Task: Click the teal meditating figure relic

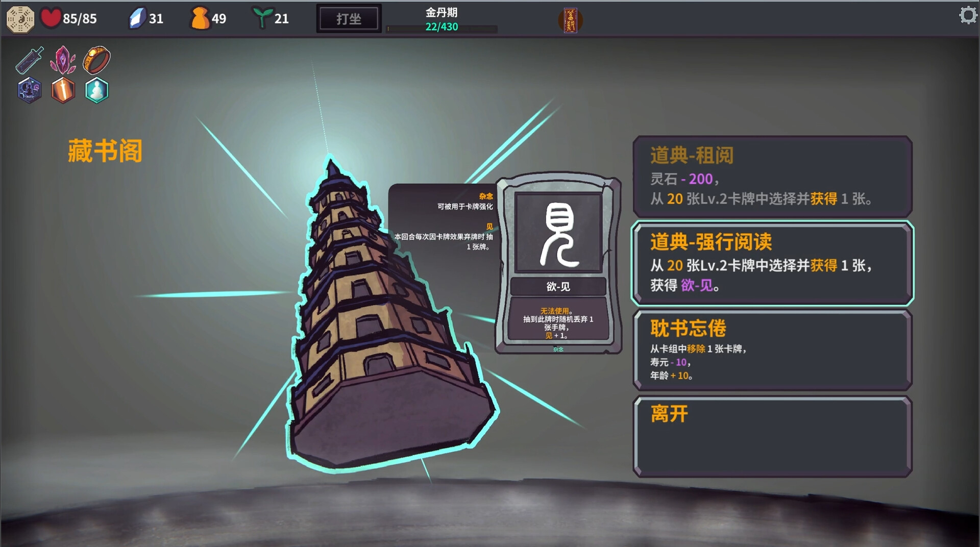Action: (96, 90)
